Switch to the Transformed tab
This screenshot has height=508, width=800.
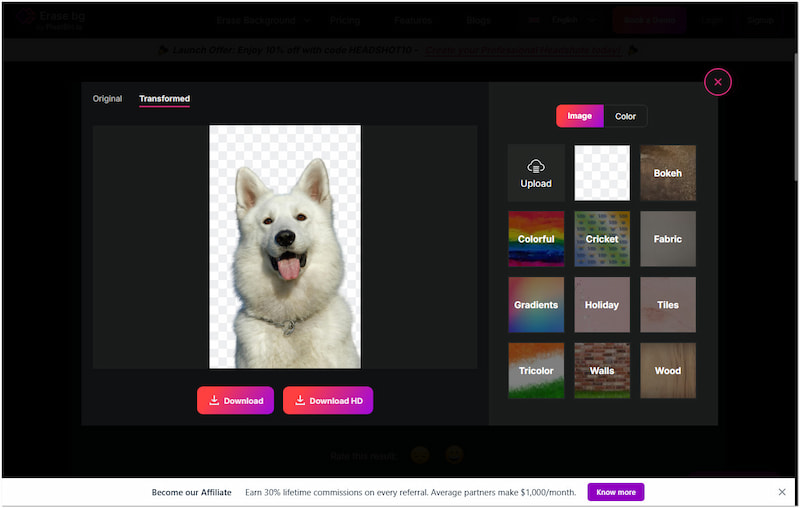tap(164, 99)
